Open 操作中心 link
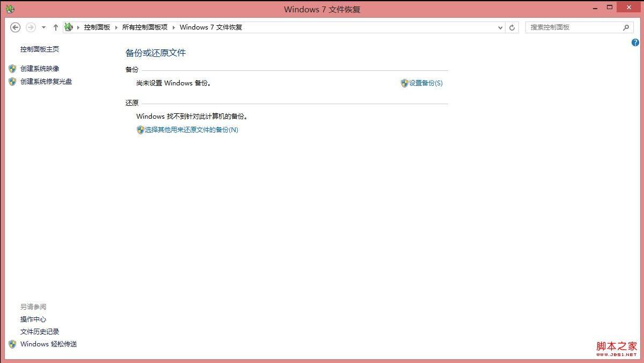The image size is (644, 363). click(33, 320)
